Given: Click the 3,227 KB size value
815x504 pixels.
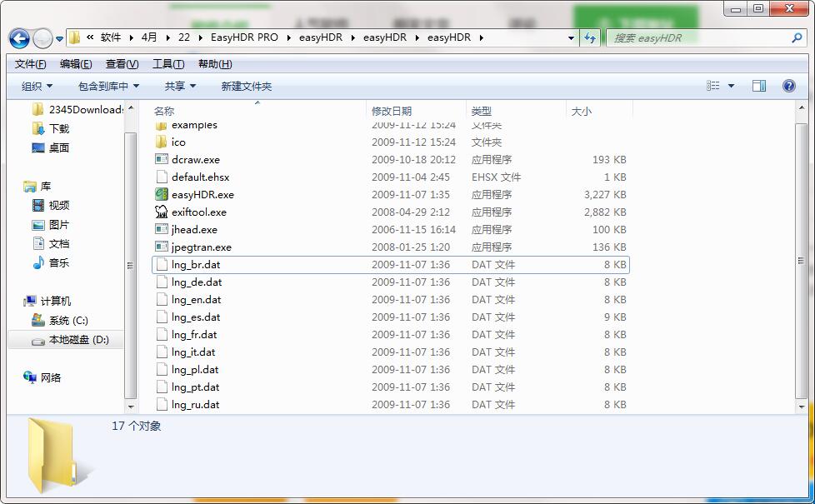Looking at the screenshot, I should (605, 194).
